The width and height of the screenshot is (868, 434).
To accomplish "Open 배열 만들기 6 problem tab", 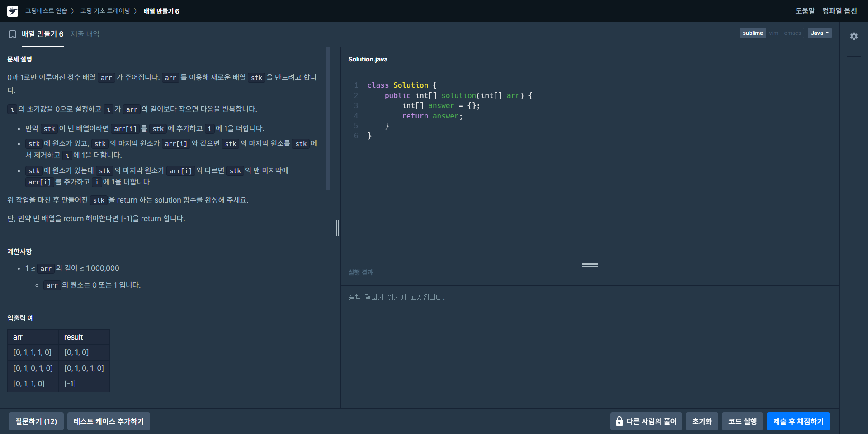I will tap(42, 34).
